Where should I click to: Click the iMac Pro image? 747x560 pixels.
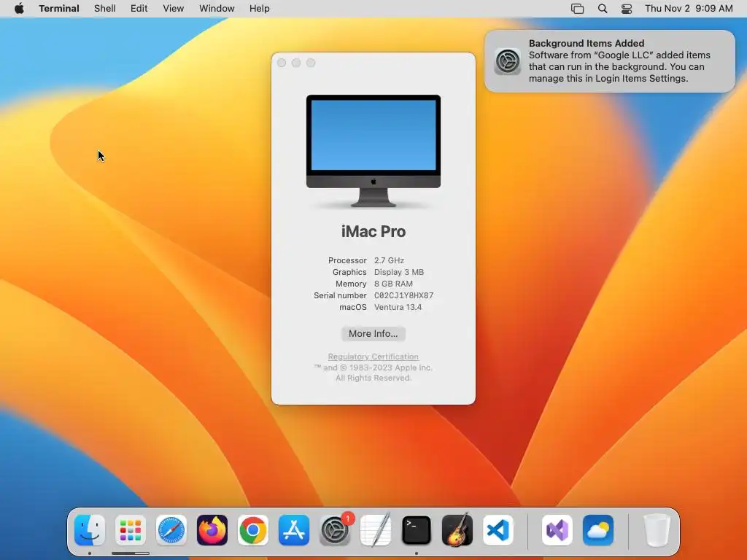[x=373, y=151]
